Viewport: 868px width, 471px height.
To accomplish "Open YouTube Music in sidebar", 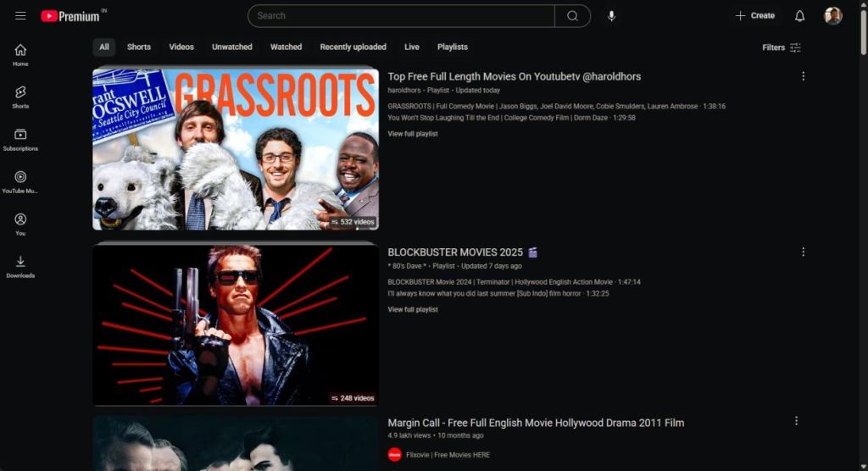I will click(x=20, y=182).
